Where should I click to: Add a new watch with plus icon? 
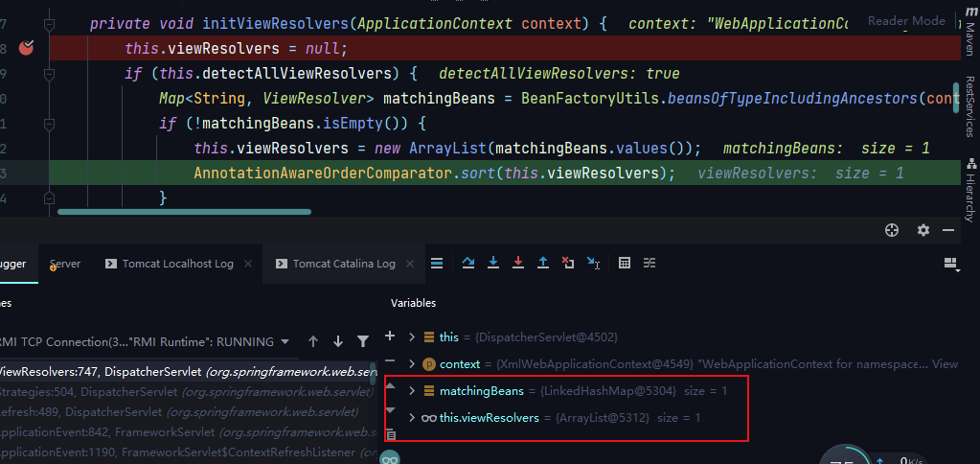(x=390, y=336)
